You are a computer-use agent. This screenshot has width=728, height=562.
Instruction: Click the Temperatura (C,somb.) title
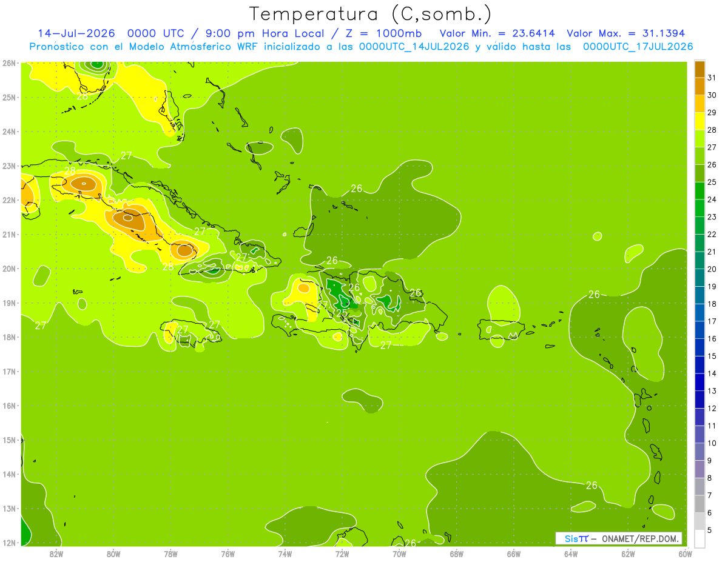(x=370, y=14)
